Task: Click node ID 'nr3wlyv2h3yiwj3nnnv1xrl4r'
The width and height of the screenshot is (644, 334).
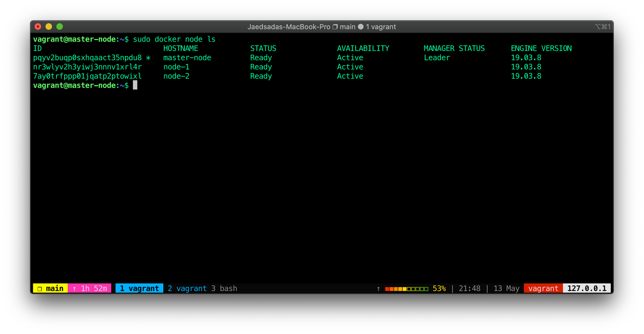Action: coord(87,67)
